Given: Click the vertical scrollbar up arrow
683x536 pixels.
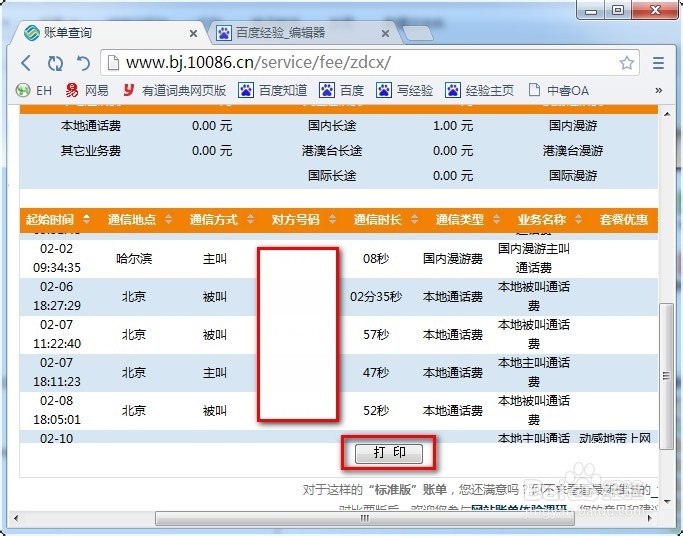Looking at the screenshot, I should tap(667, 114).
